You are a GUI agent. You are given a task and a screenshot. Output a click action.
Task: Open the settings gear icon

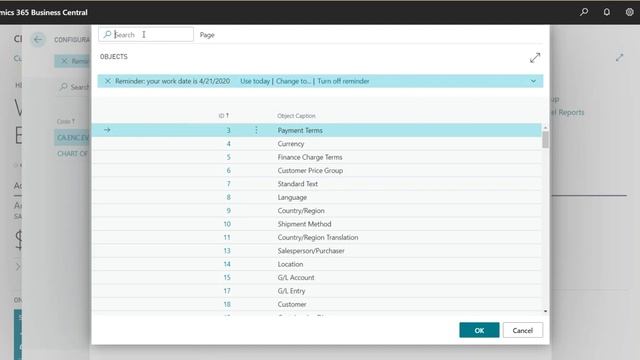coord(629,12)
